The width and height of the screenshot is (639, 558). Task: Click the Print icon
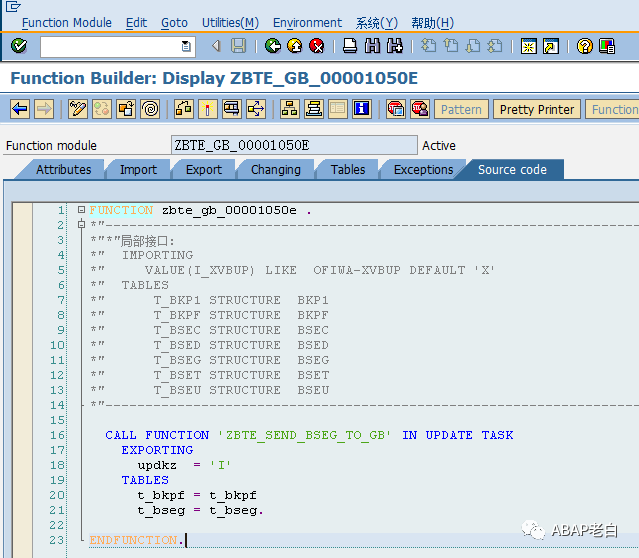(x=350, y=46)
